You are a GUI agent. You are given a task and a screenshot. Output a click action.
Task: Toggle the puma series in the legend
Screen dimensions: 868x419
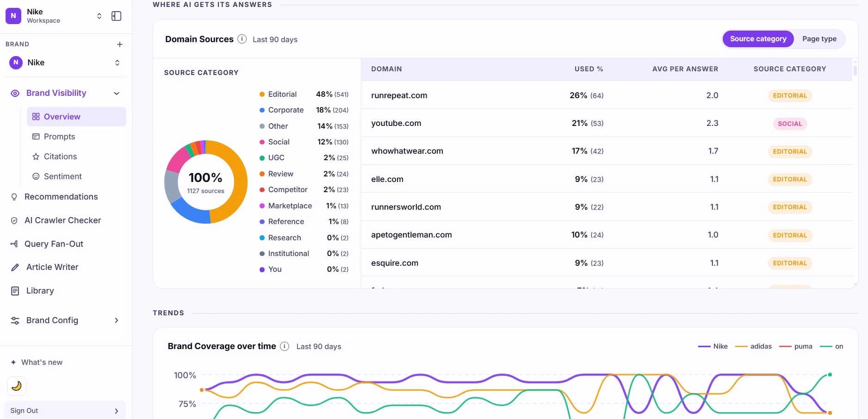click(796, 346)
